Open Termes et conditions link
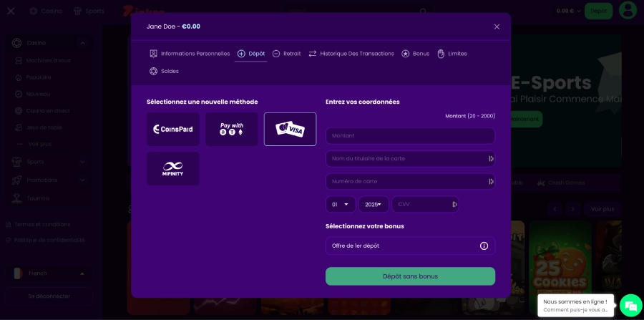This screenshot has width=644, height=320. [x=38, y=225]
